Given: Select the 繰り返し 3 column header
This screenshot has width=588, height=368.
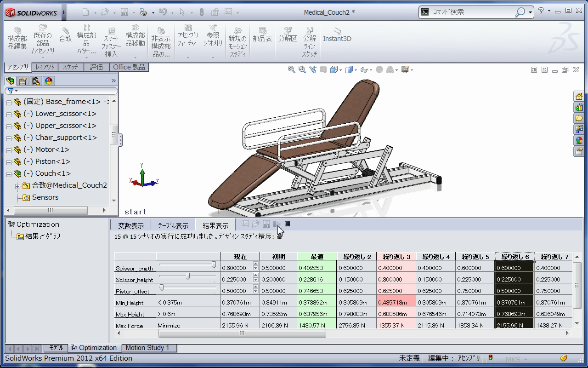Looking at the screenshot, I should (396, 257).
